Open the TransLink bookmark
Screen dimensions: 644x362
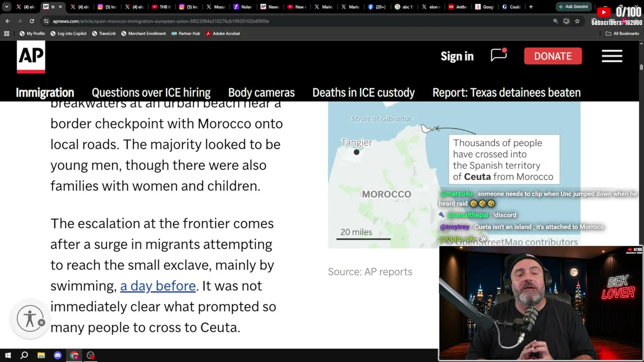[x=104, y=33]
